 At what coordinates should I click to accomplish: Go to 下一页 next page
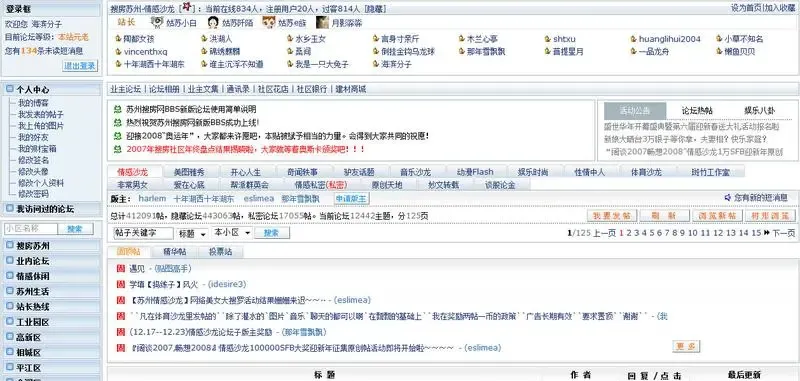click(783, 233)
